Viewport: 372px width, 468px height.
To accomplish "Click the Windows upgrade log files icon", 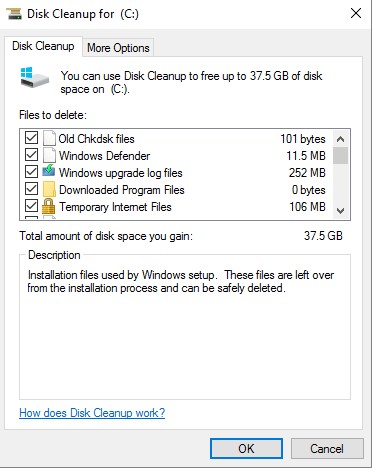I will coord(49,171).
